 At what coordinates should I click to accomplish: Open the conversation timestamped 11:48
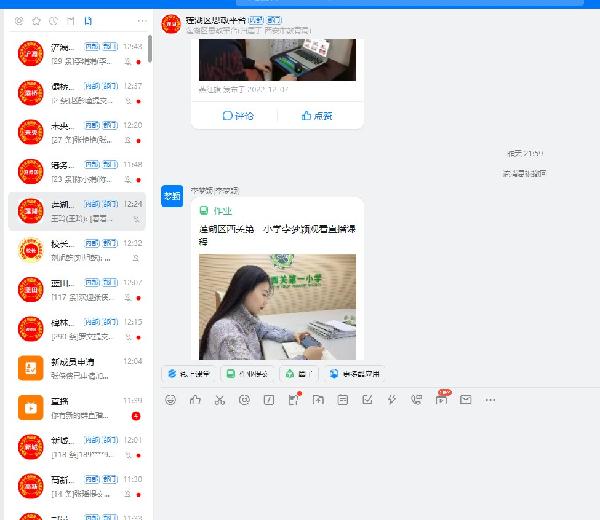coord(77,172)
